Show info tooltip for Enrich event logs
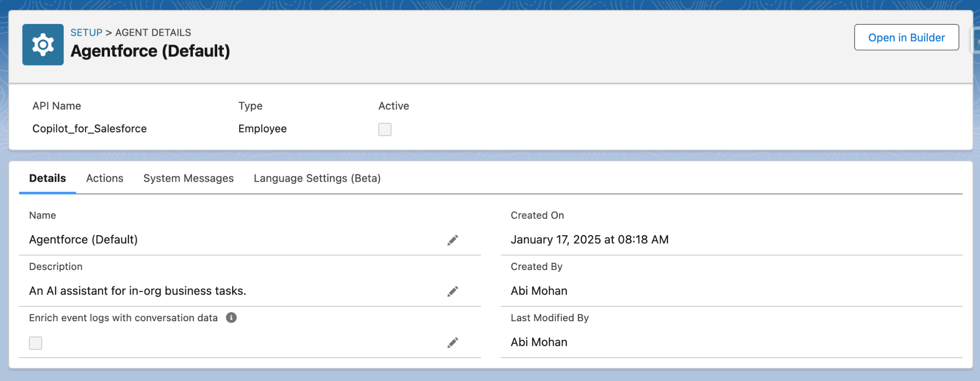 231,318
